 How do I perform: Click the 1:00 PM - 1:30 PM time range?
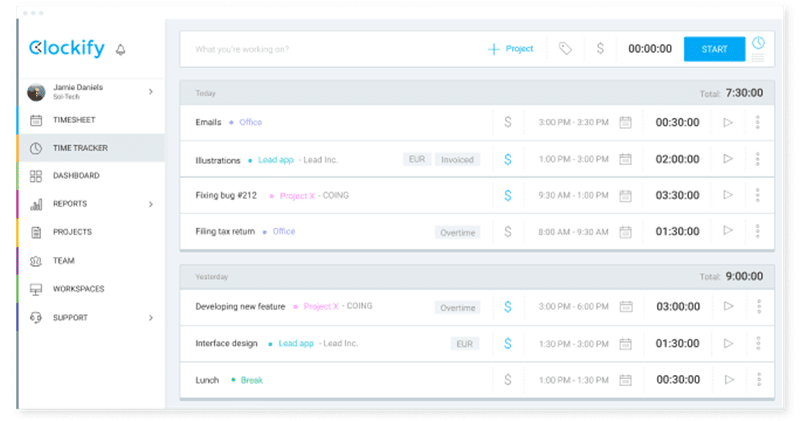(574, 380)
